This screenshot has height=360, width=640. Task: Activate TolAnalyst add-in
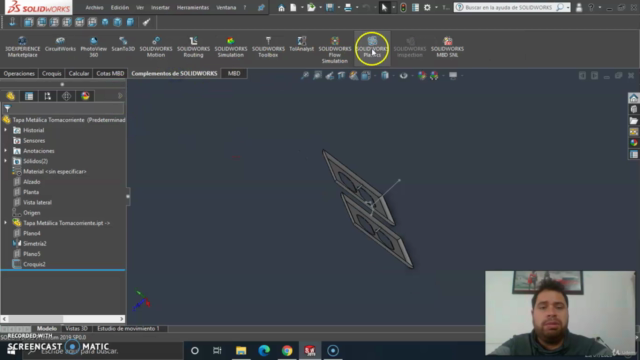click(x=302, y=44)
